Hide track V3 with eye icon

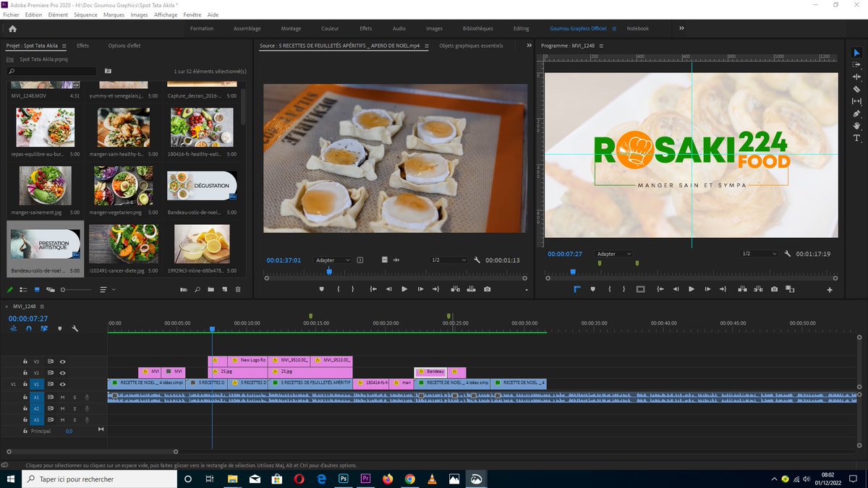[x=63, y=361]
